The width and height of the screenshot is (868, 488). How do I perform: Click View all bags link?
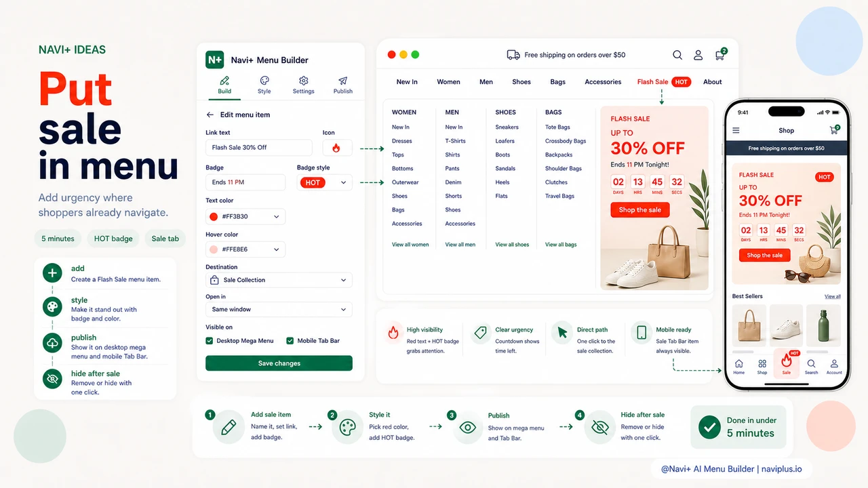(x=561, y=245)
